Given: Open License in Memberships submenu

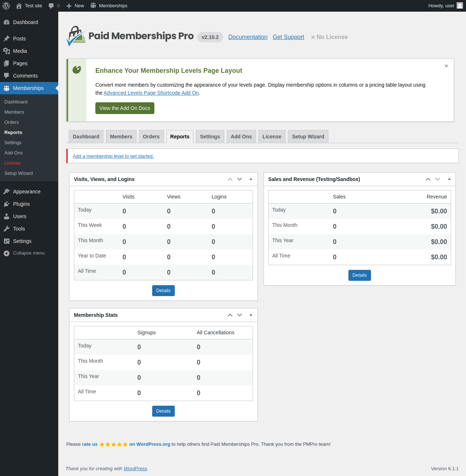Looking at the screenshot, I should click(29, 163).
